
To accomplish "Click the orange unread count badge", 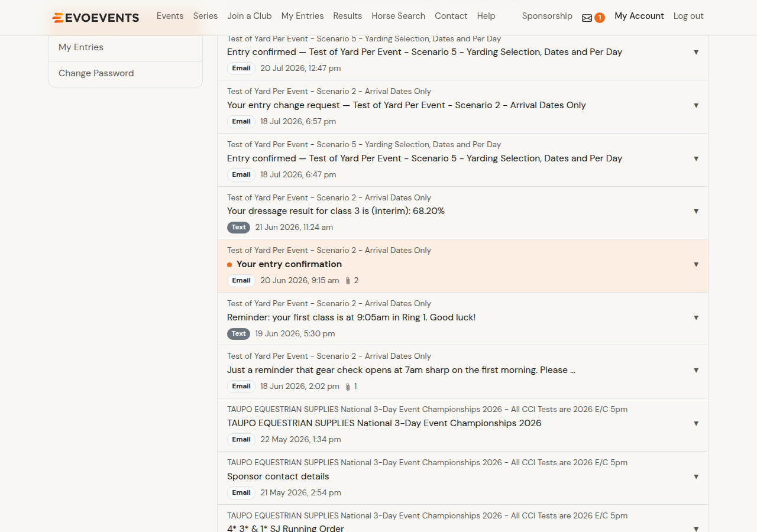I will pos(600,18).
